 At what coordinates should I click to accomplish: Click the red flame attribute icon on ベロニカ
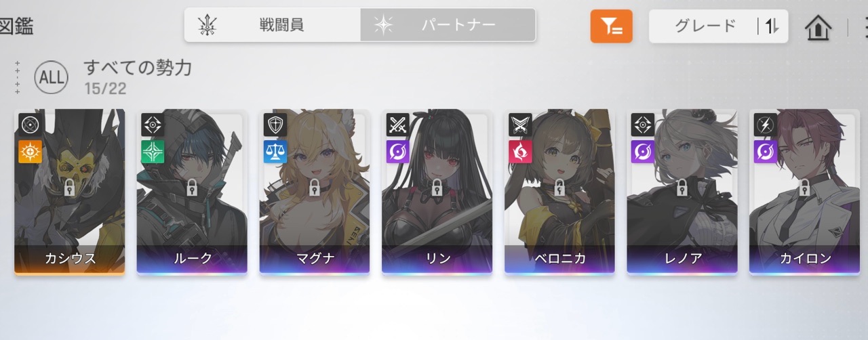click(520, 152)
